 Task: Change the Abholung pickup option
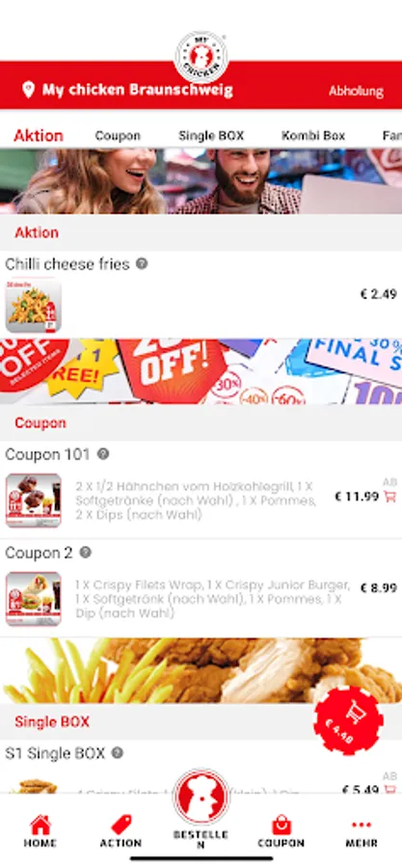pos(356,91)
